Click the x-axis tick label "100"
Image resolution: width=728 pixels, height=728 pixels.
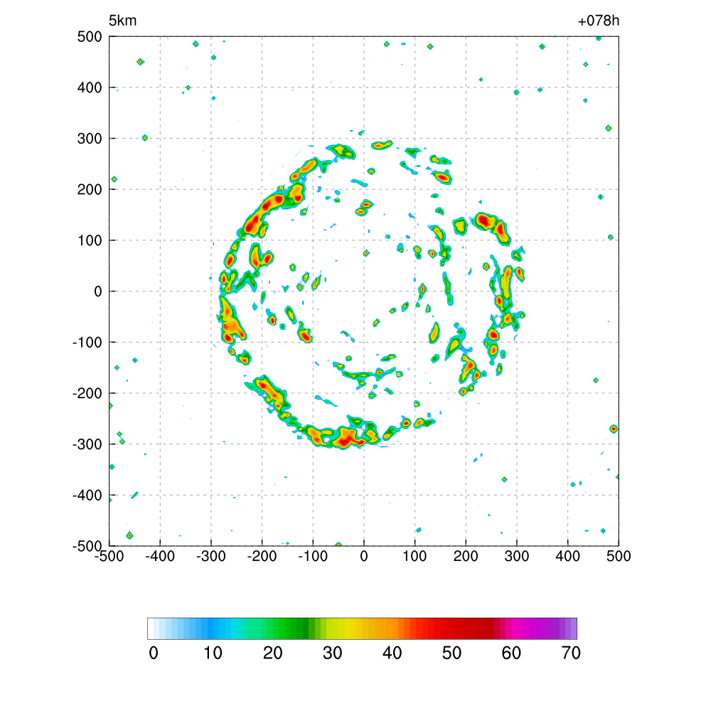tap(414, 556)
